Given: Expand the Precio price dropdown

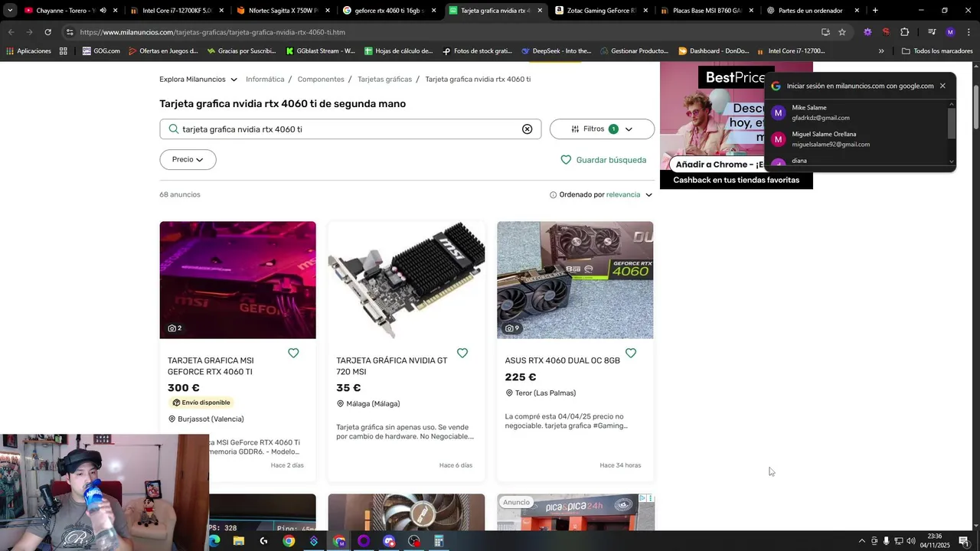Looking at the screenshot, I should tap(188, 160).
